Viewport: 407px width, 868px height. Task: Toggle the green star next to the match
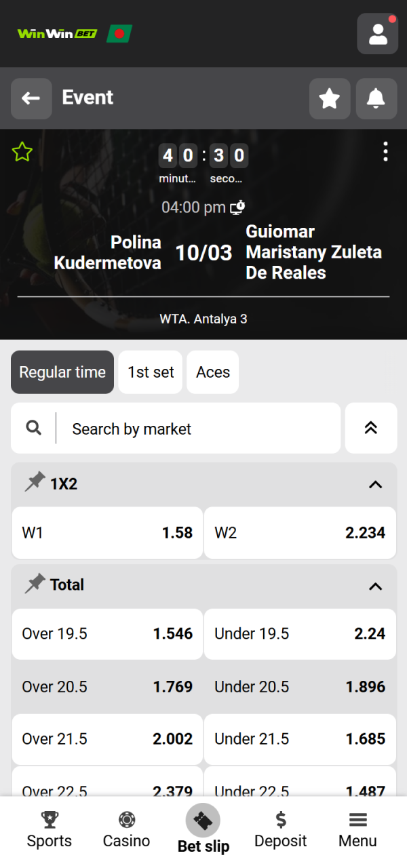click(22, 152)
